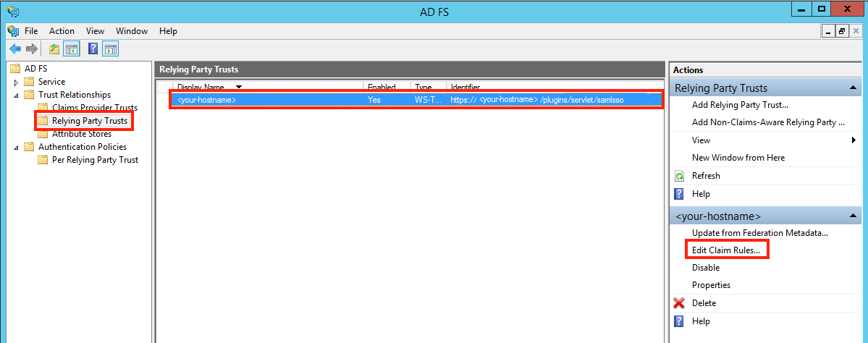868x343 pixels.
Task: Collapse the Authentication Policies node
Action: 16,148
